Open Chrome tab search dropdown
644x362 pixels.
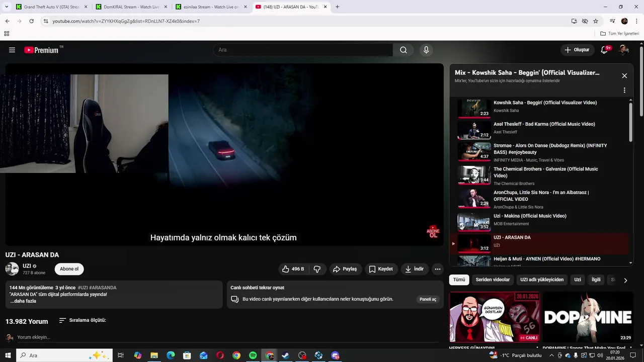[7, 7]
